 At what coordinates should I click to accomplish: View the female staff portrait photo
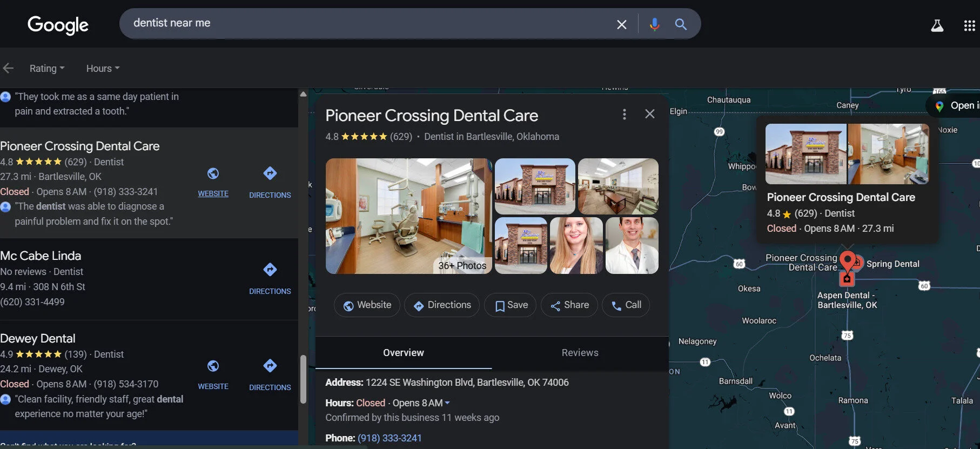point(576,246)
